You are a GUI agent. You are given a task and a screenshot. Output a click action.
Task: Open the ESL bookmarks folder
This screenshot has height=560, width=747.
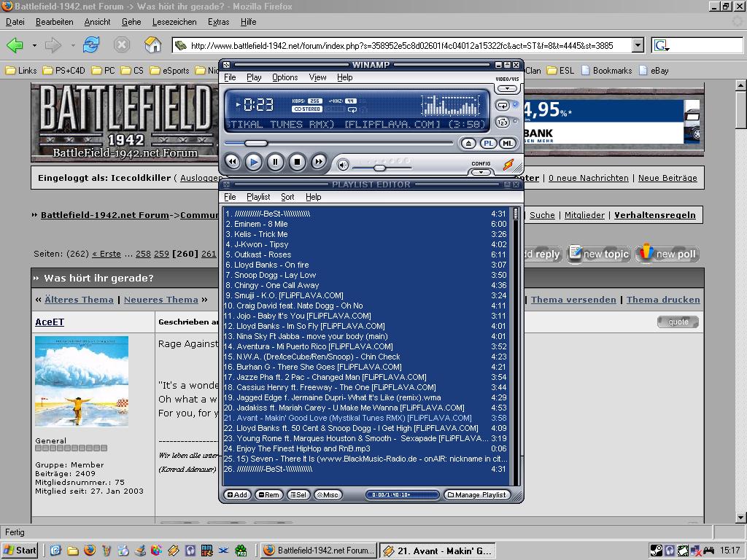561,71
